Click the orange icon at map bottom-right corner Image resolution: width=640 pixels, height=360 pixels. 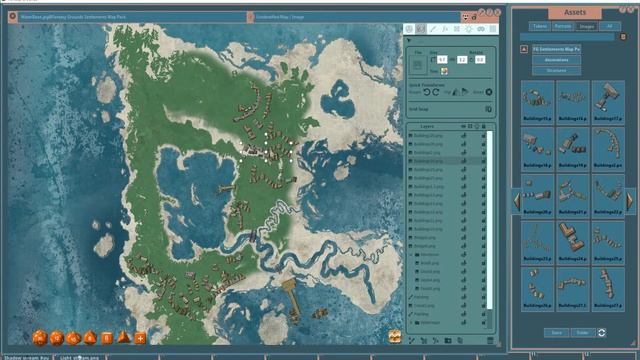pos(394,337)
